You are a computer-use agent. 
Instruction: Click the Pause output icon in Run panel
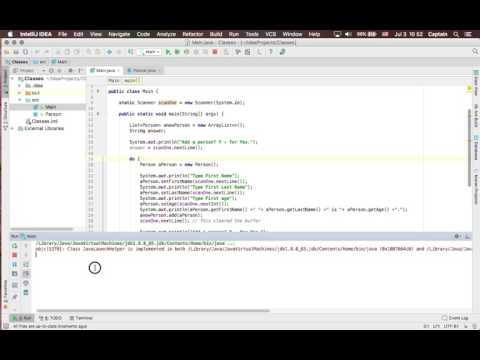pyautogui.click(x=14, y=264)
